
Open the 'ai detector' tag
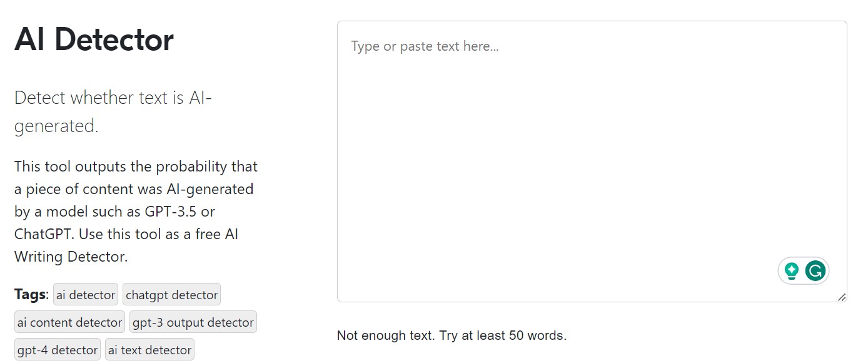[x=86, y=295]
